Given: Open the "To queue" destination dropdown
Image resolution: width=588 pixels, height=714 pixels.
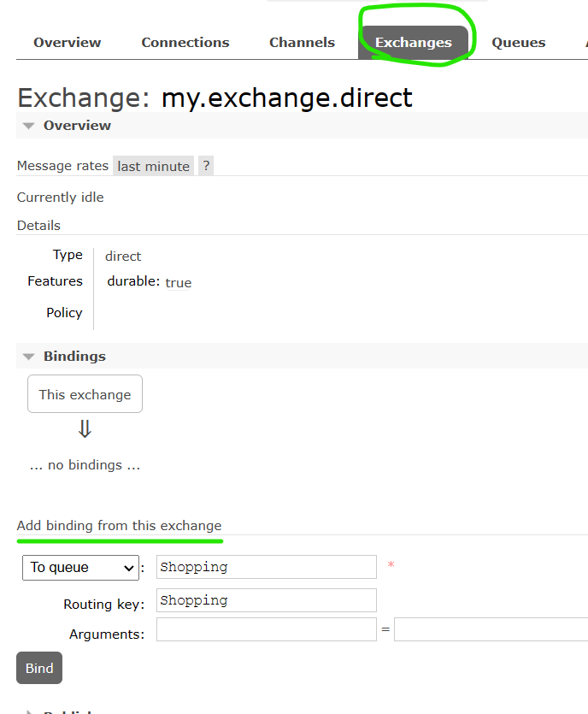Looking at the screenshot, I should [x=80, y=567].
